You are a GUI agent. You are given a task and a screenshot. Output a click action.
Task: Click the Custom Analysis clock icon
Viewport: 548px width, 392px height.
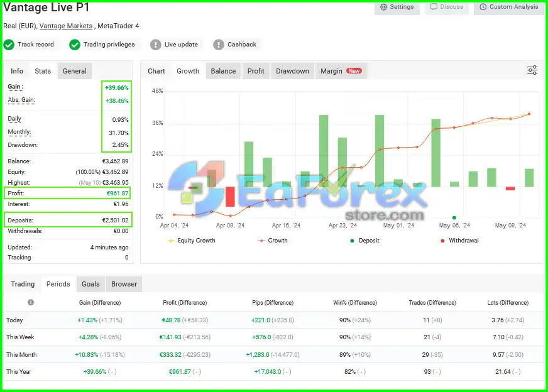pyautogui.click(x=483, y=7)
